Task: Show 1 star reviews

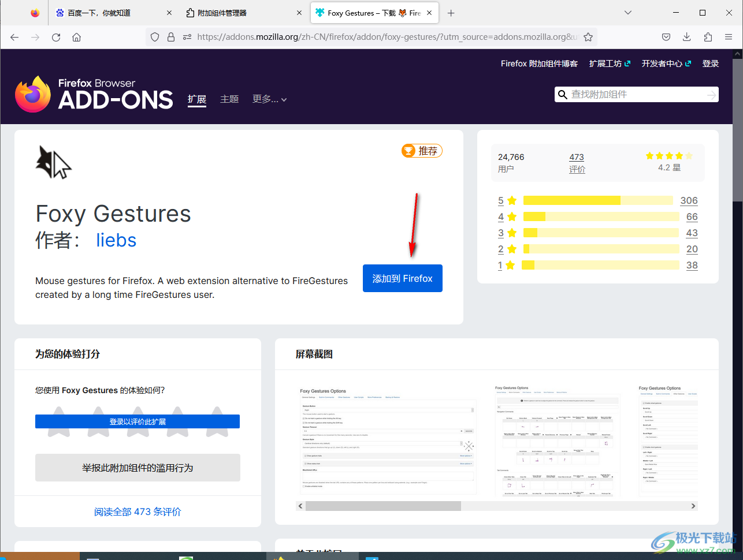Action: coord(507,265)
